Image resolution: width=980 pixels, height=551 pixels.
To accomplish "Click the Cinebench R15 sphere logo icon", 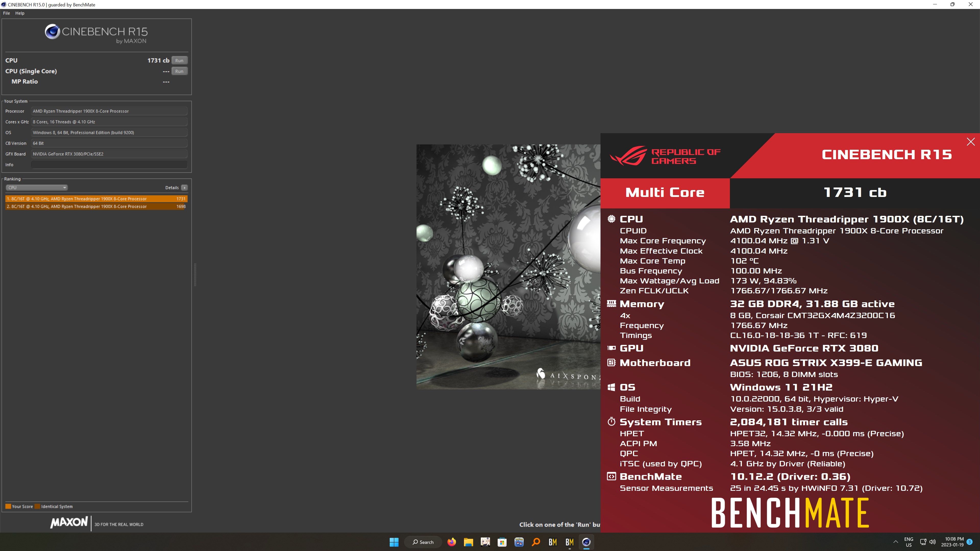I will pos(52,32).
